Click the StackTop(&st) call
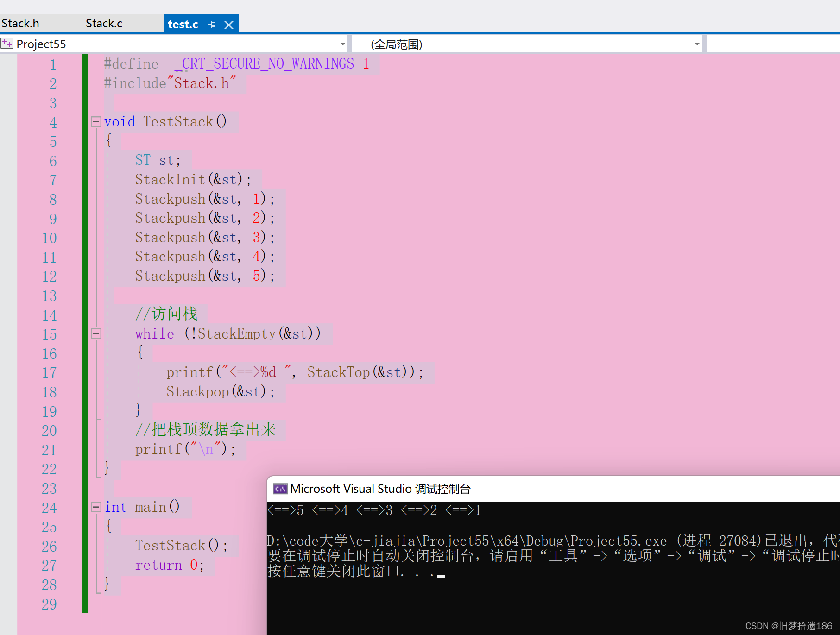 [x=361, y=372]
